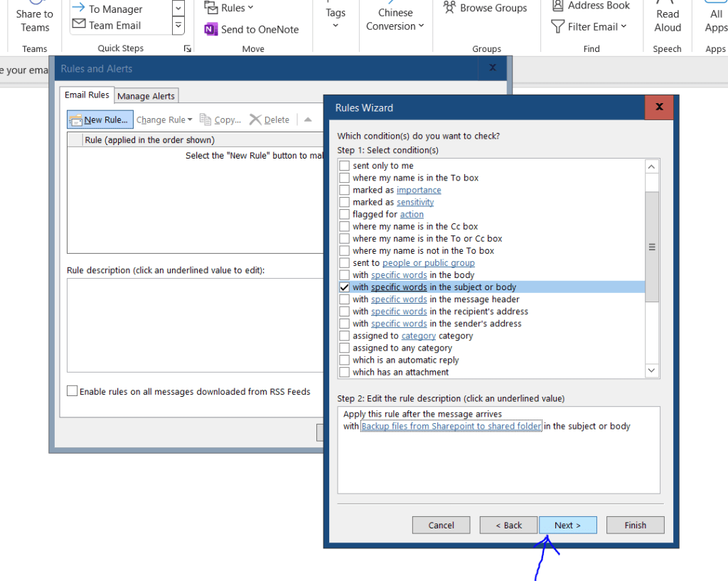Click Next in Rules Wizard
This screenshot has height=581, width=728.
point(567,525)
